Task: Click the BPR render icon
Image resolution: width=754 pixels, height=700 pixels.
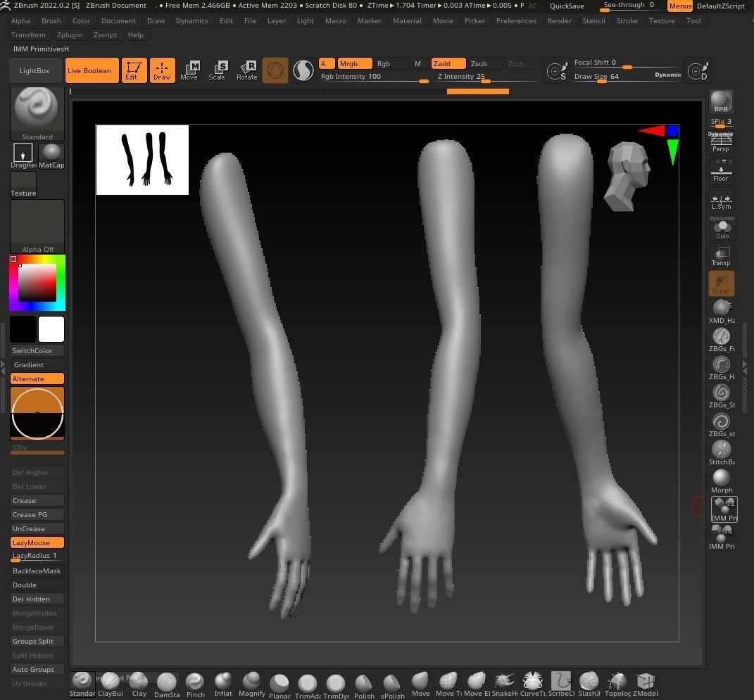Action: (721, 101)
